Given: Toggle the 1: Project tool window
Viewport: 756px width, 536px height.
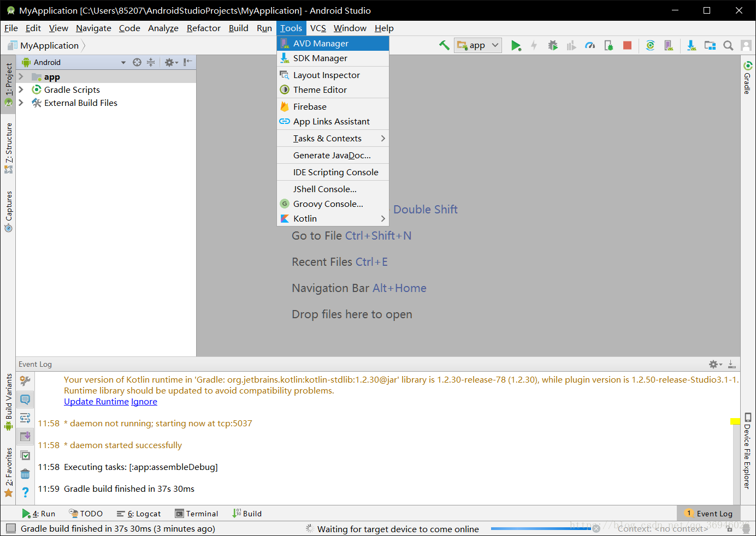Looking at the screenshot, I should click(x=8, y=85).
